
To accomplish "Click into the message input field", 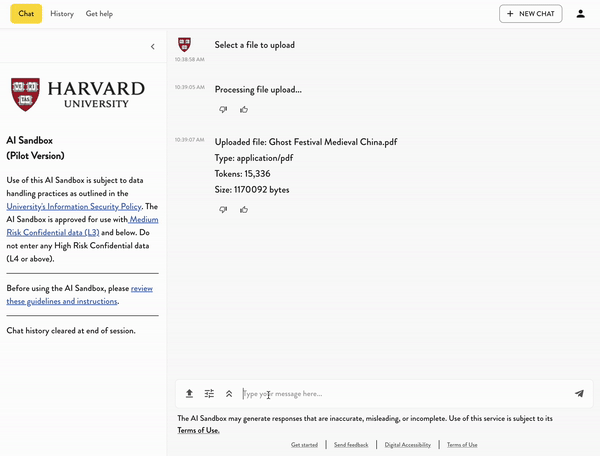I will (x=400, y=394).
